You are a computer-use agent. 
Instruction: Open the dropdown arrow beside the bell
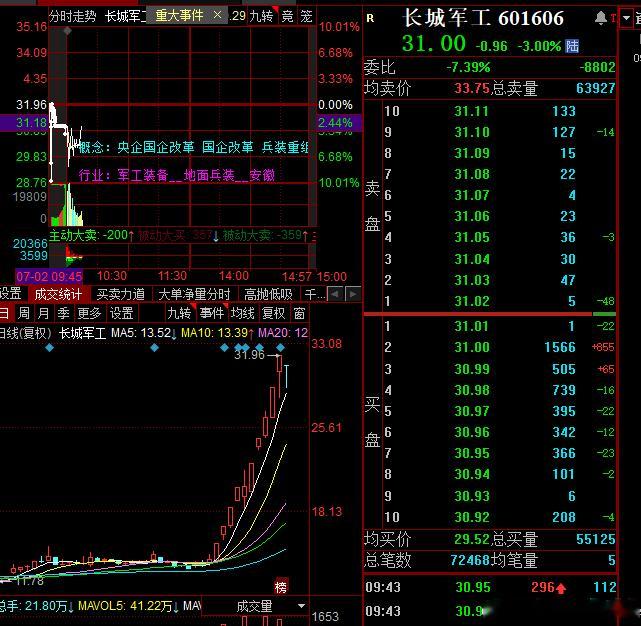(x=626, y=18)
